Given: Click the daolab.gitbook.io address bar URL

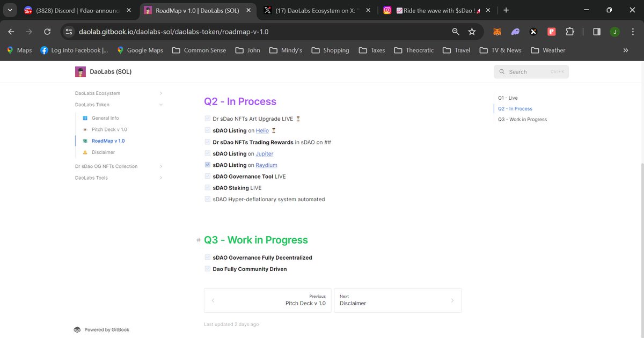Looking at the screenshot, I should tap(174, 32).
